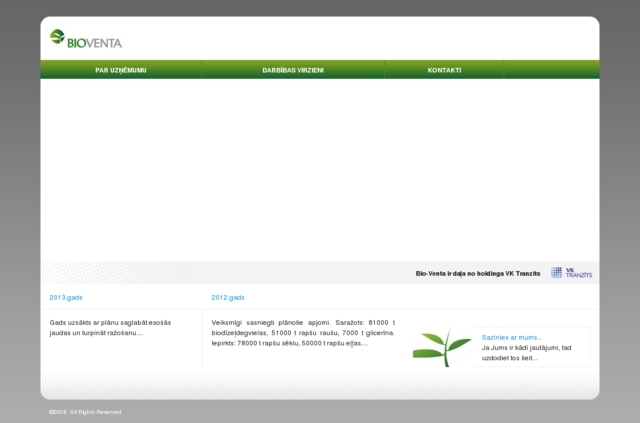640x423 pixels.
Task: Click the paragraph starting 'Veiksmīgi sasniegti plānotie apjomi'
Action: tap(303, 333)
